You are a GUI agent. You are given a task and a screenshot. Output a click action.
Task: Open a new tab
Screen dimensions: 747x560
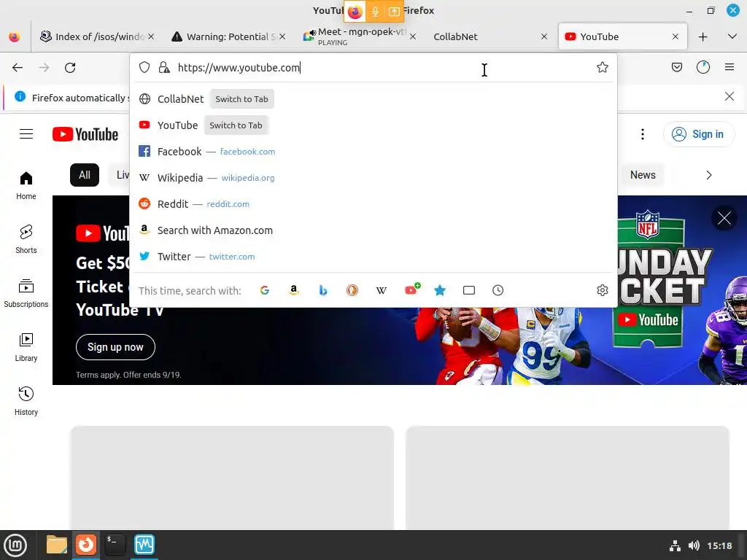tap(703, 36)
